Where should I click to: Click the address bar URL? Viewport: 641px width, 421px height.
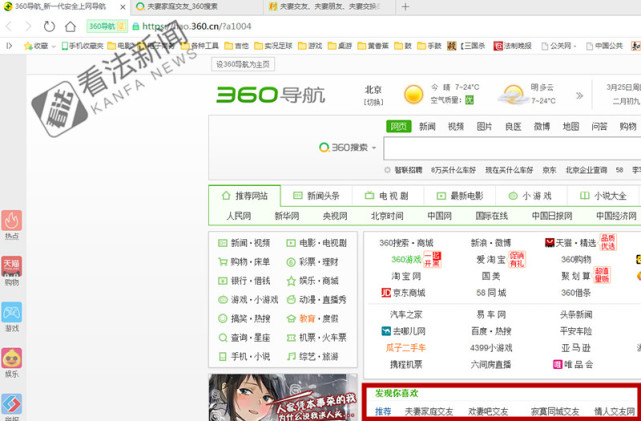pyautogui.click(x=197, y=27)
